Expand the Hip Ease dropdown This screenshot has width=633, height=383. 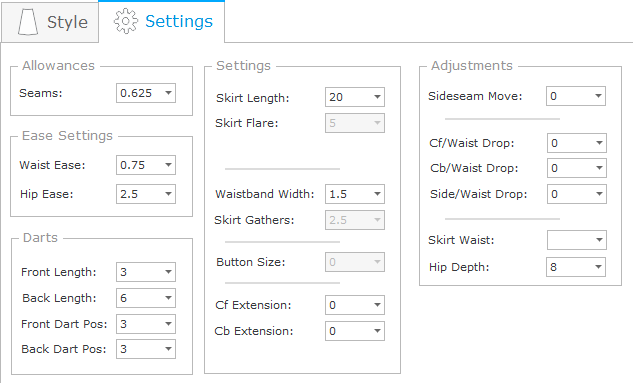[146, 194]
